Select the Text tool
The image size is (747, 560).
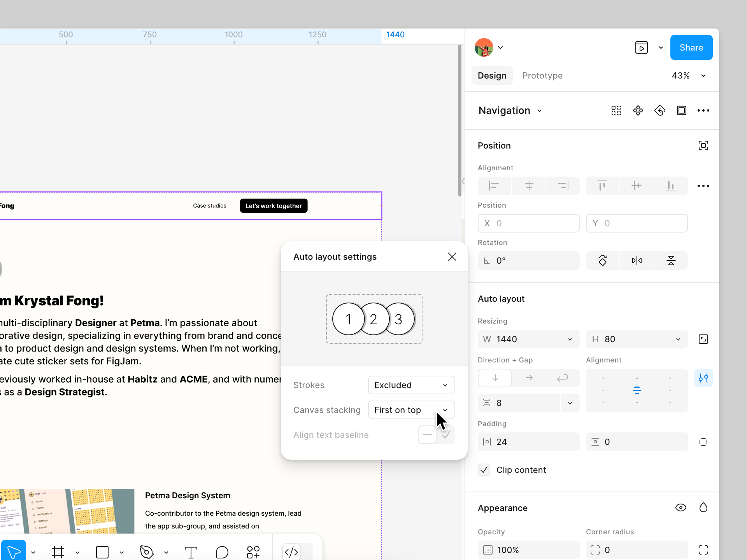191,552
